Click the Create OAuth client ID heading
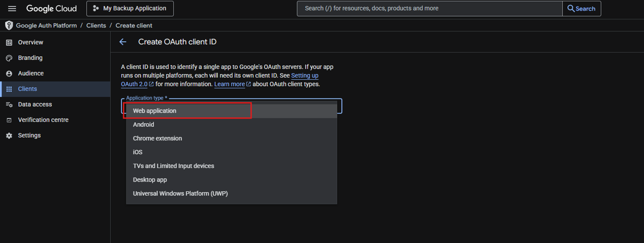Image resolution: width=644 pixels, height=243 pixels. pos(177,42)
